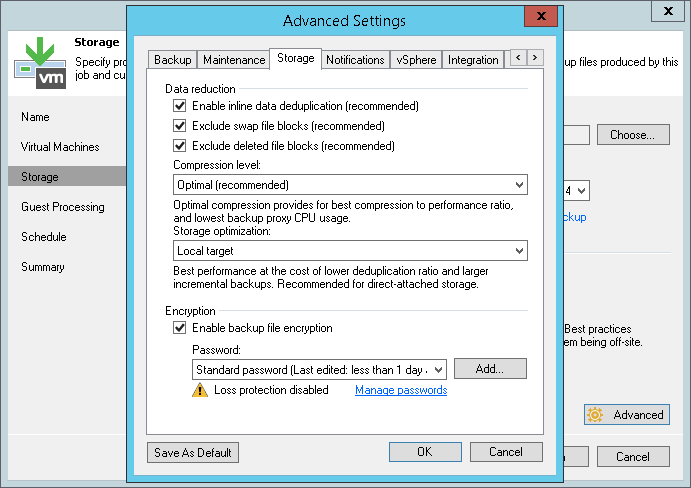Viewport: 691px width, 488px height.
Task: Go to Guest Processing wizard step
Action: click(x=63, y=207)
